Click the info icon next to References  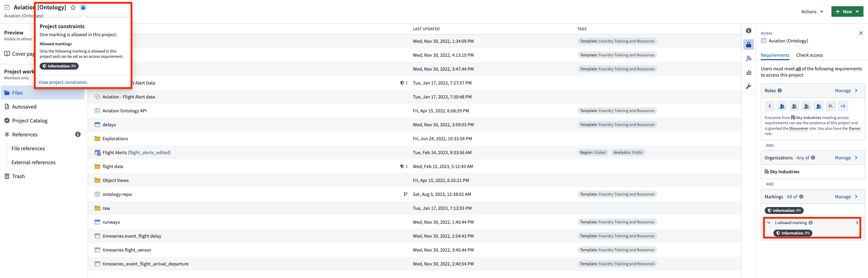(78, 134)
